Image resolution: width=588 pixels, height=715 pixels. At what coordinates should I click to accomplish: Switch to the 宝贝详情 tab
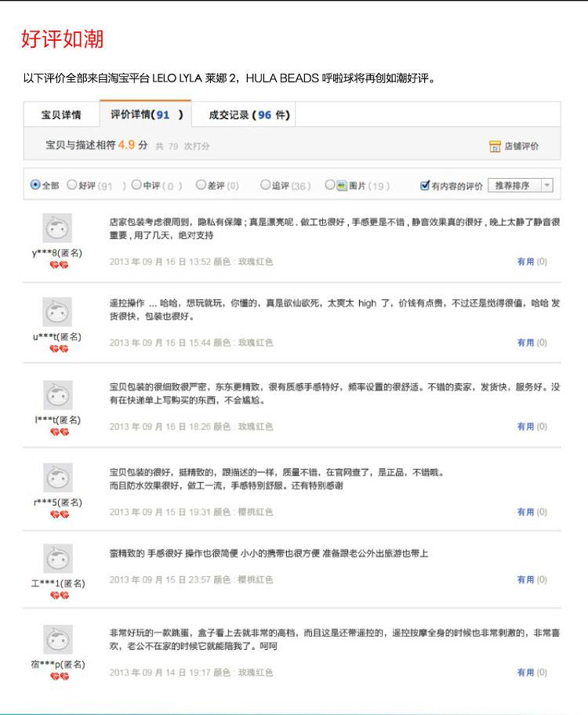click(61, 115)
